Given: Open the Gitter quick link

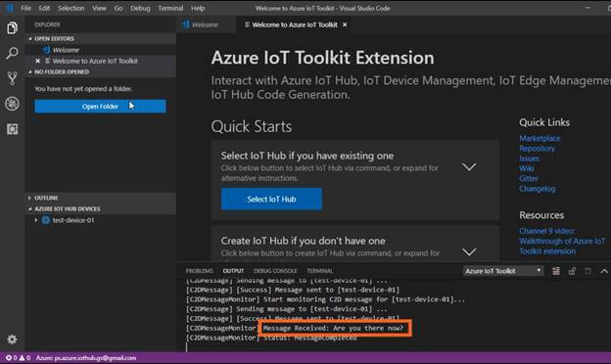Looking at the screenshot, I should click(529, 179).
